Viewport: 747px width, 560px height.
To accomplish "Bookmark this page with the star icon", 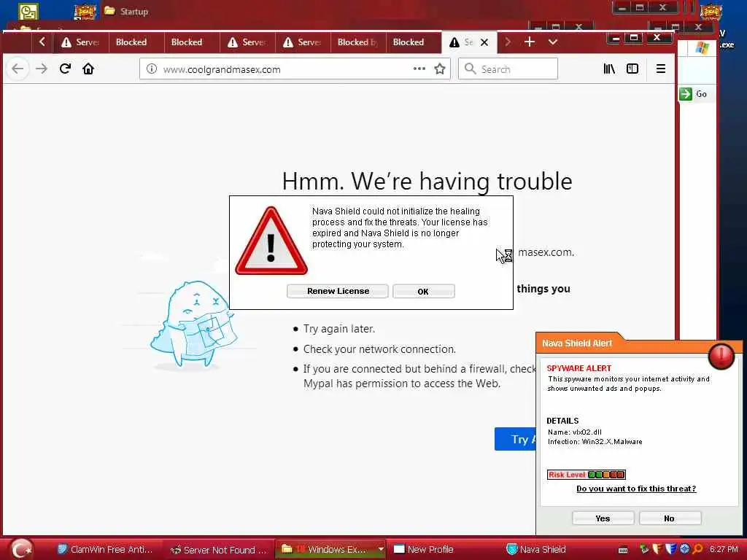I will coord(440,69).
